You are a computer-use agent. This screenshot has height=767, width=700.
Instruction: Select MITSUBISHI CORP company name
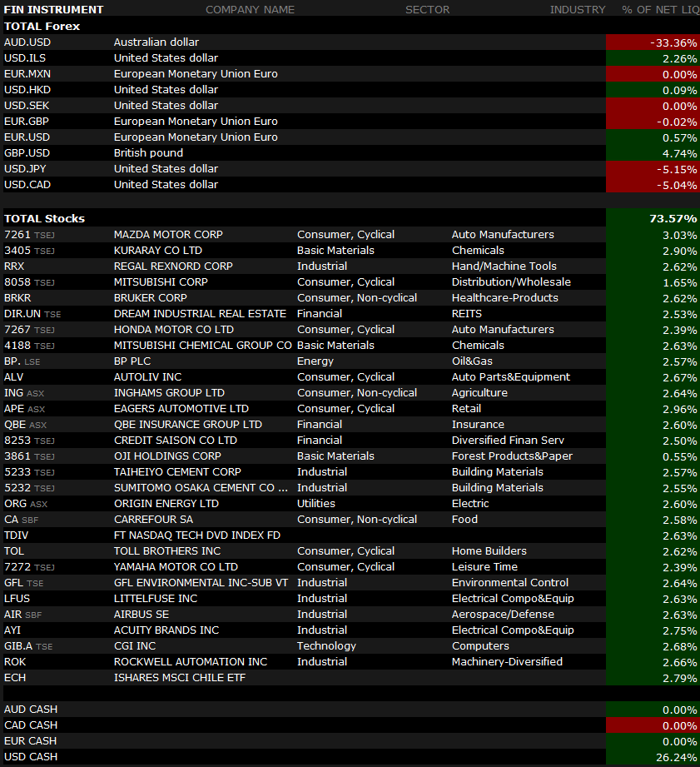click(161, 282)
